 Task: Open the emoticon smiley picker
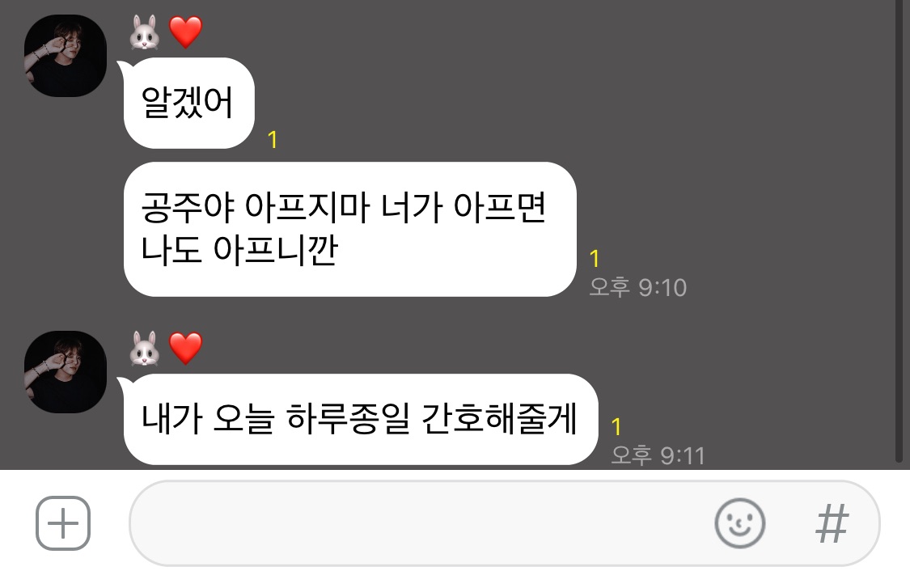(739, 523)
